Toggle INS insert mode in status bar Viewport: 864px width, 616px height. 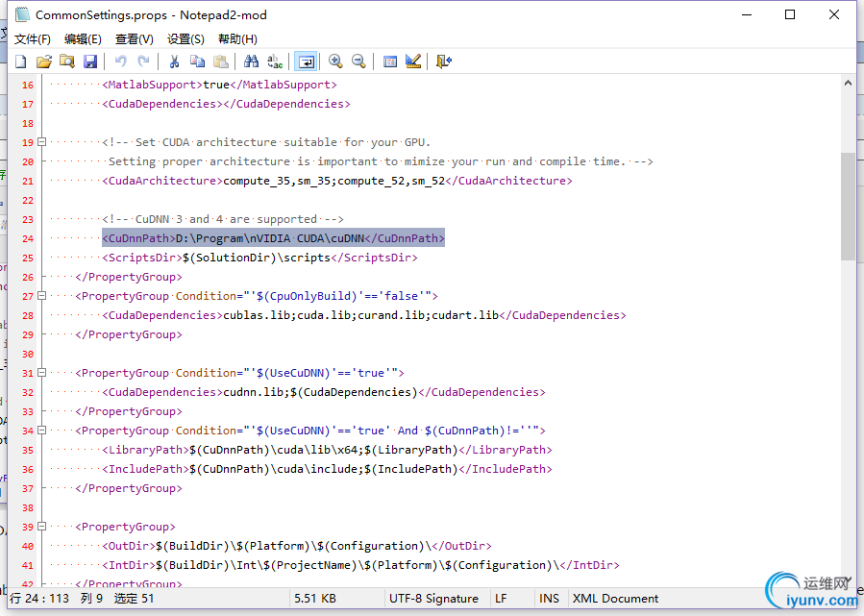(x=549, y=598)
